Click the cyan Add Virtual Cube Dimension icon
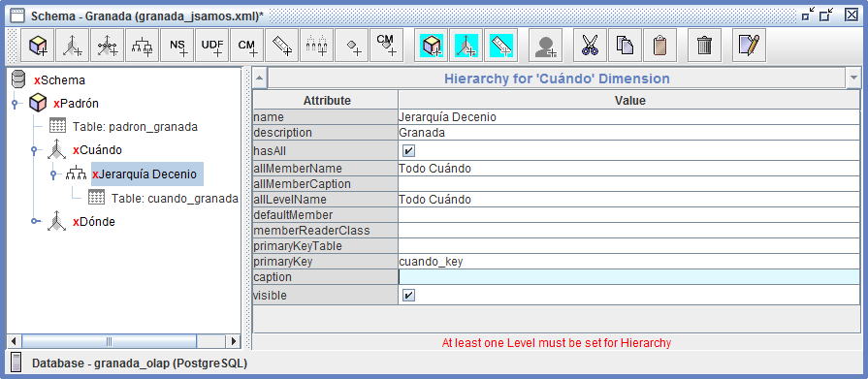The image size is (868, 379). (x=466, y=46)
